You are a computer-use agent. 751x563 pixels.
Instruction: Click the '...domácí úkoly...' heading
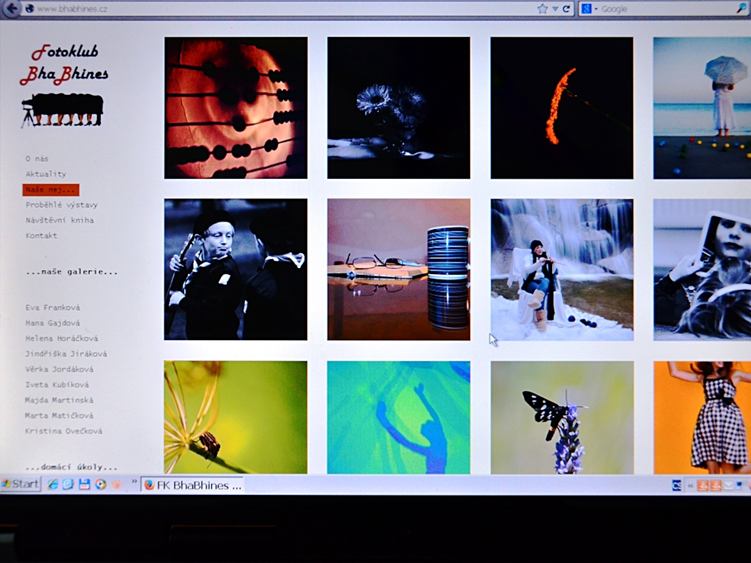72,467
